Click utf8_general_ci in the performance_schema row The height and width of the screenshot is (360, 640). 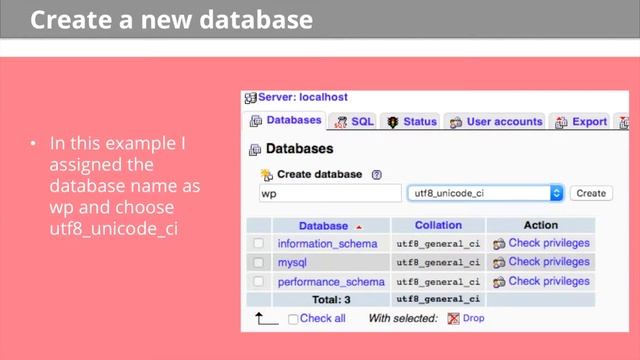[x=438, y=282]
